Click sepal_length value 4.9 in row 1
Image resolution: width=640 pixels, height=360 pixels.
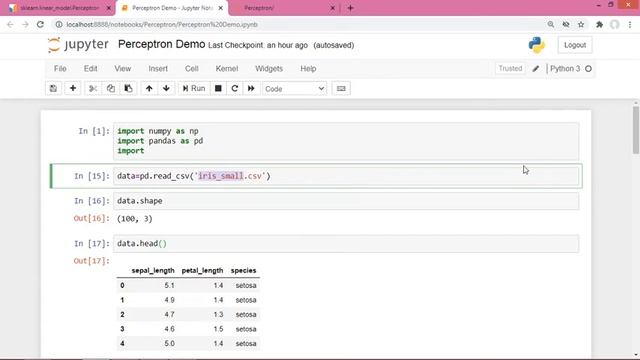pyautogui.click(x=169, y=300)
